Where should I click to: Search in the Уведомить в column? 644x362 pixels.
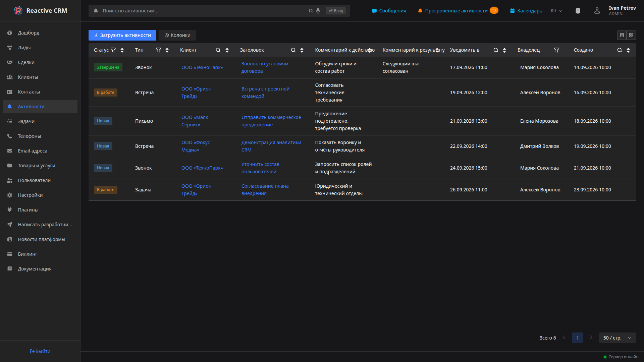click(x=496, y=50)
